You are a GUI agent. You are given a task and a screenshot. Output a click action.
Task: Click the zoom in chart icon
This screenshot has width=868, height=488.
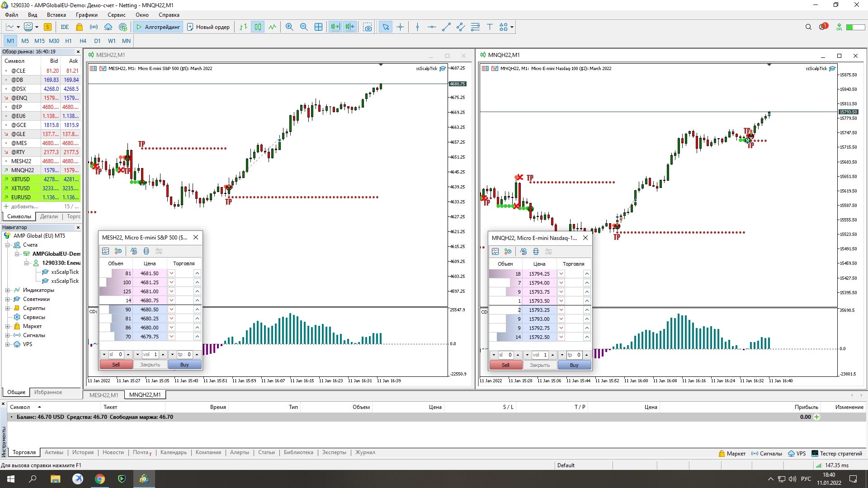[289, 27]
